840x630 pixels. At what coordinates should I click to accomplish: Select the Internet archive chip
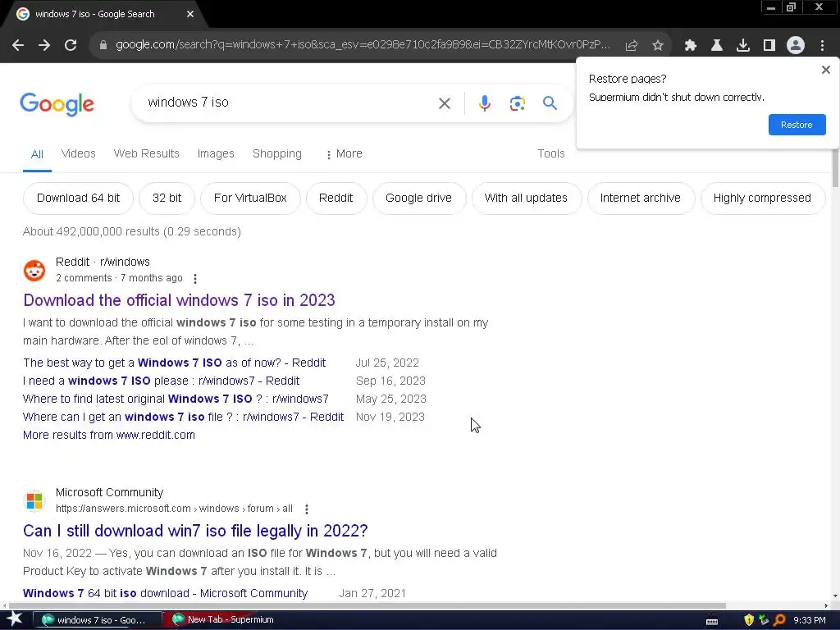point(640,199)
